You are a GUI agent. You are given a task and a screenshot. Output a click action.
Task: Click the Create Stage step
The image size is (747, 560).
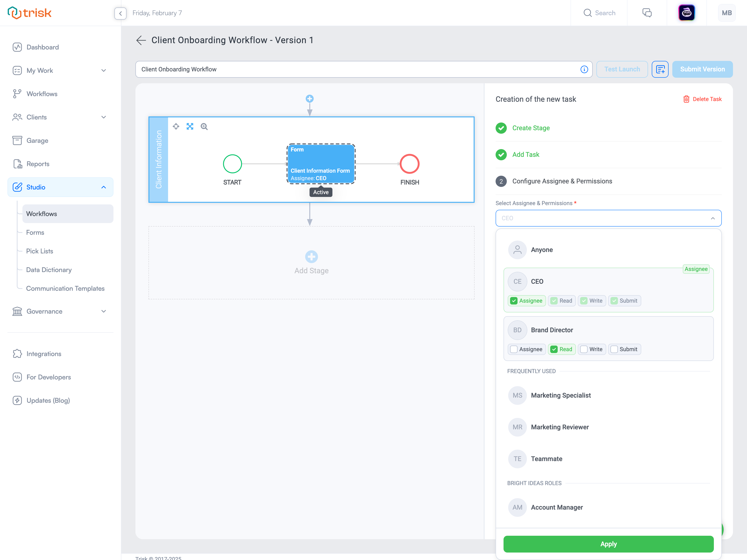[x=531, y=128]
